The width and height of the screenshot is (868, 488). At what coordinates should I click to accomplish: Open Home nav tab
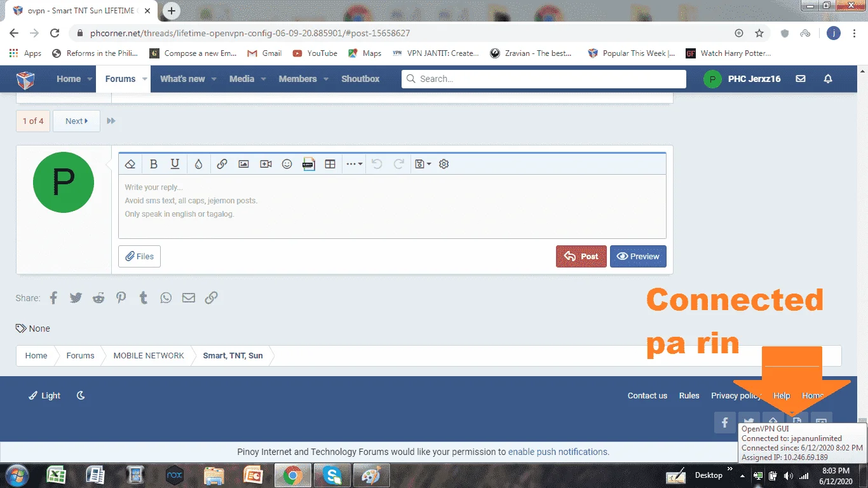(x=69, y=79)
